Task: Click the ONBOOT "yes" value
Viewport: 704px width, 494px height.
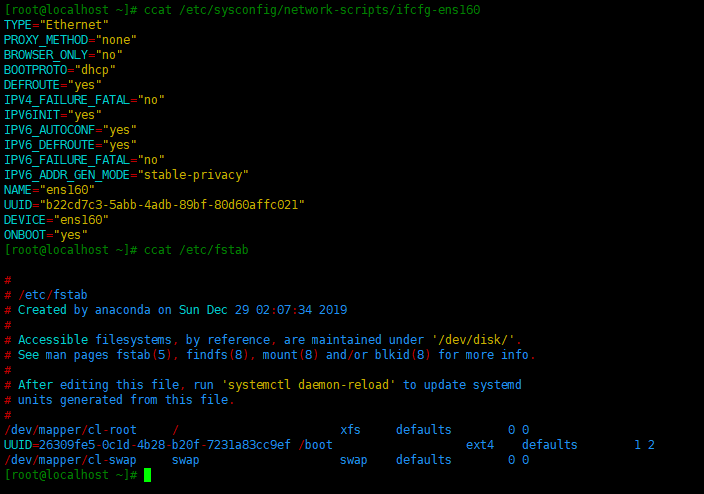Action: pyautogui.click(x=70, y=235)
